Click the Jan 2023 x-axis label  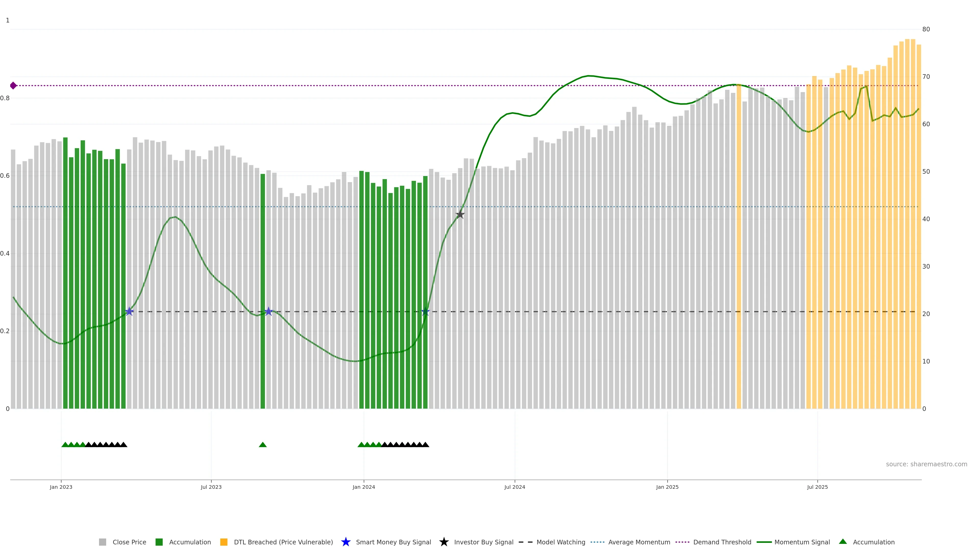(x=61, y=487)
